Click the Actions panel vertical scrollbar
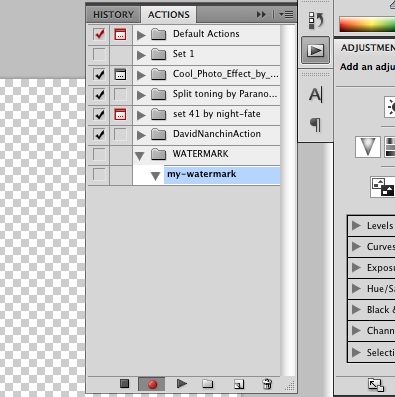Viewport: 395px width, 397px height. point(288,200)
